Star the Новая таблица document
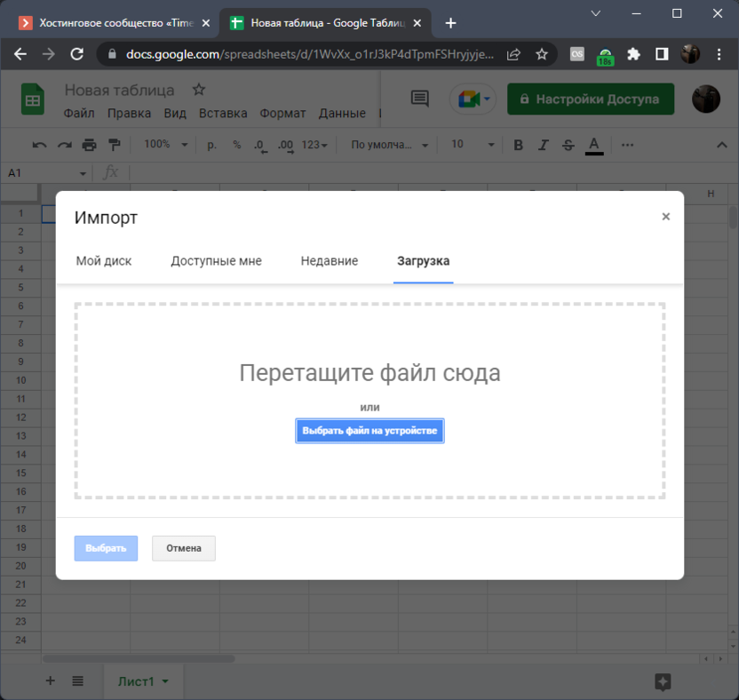Image resolution: width=739 pixels, height=700 pixels. tap(199, 91)
